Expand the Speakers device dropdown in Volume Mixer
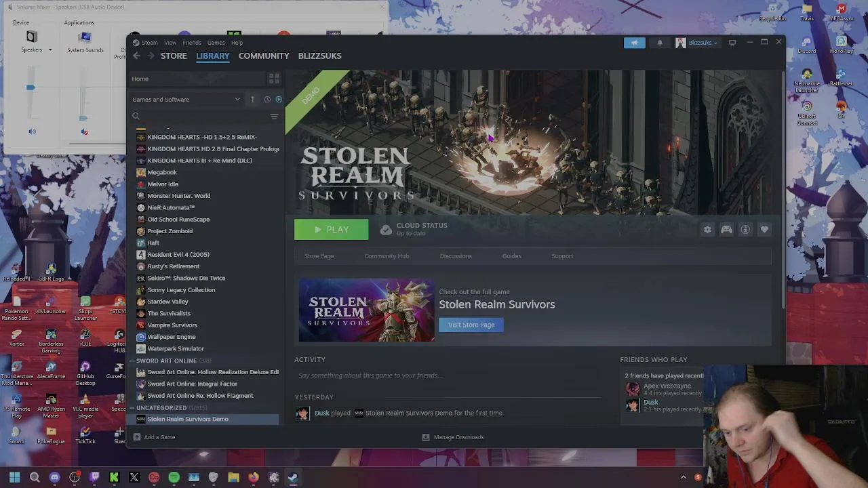The width and height of the screenshot is (868, 488). pyautogui.click(x=50, y=49)
